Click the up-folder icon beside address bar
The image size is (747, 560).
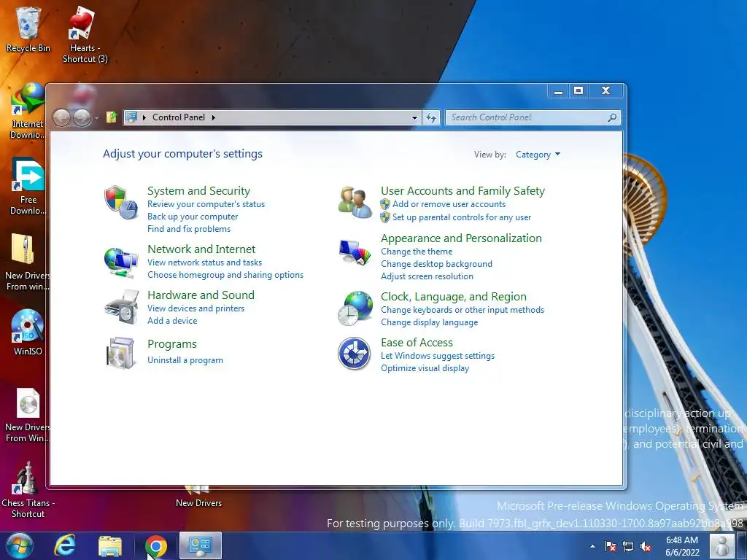[112, 117]
